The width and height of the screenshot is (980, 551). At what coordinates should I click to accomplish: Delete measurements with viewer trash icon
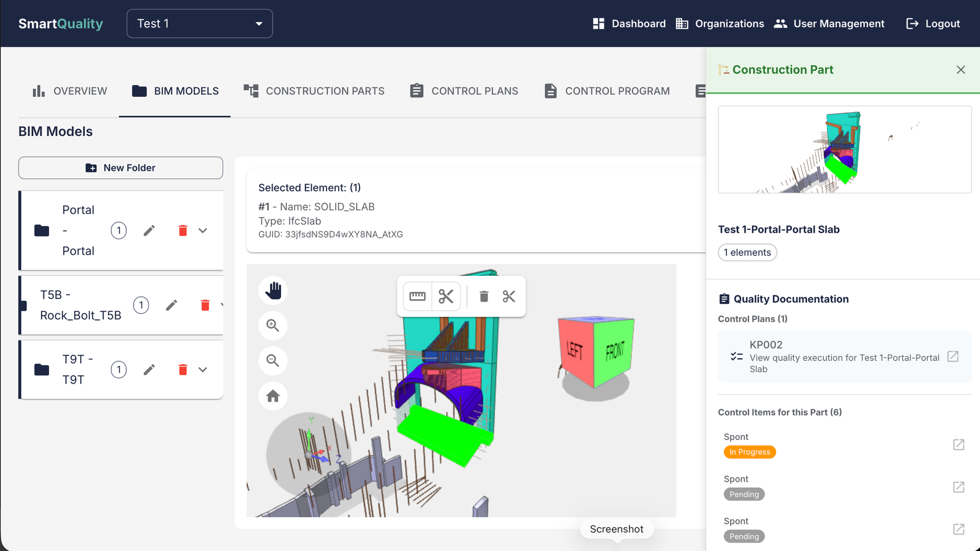point(484,297)
